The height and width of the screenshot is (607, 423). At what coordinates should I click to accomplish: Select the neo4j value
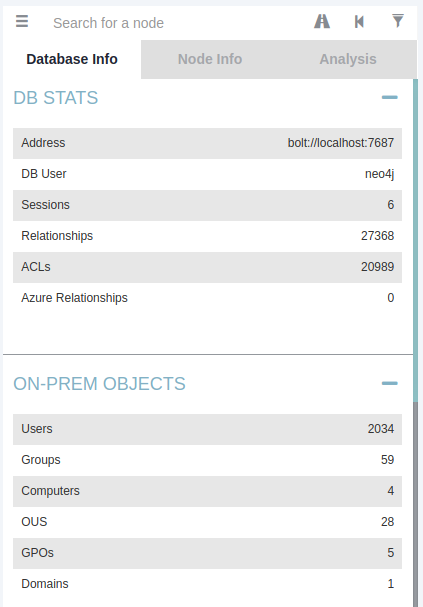(x=380, y=174)
